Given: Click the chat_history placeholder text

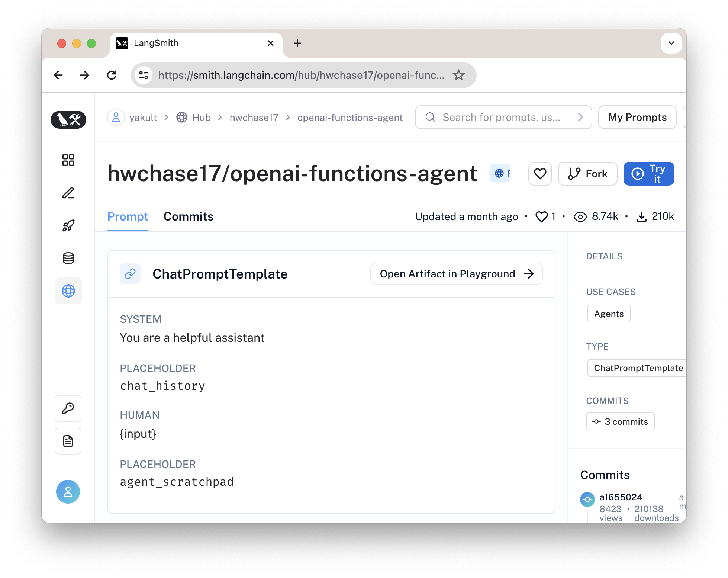Looking at the screenshot, I should pos(162,386).
